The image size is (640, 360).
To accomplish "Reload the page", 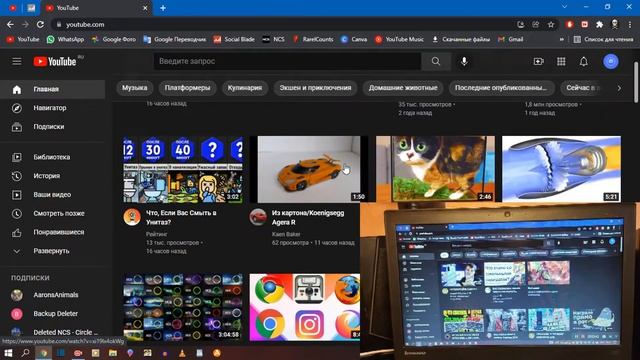I will click(40, 24).
